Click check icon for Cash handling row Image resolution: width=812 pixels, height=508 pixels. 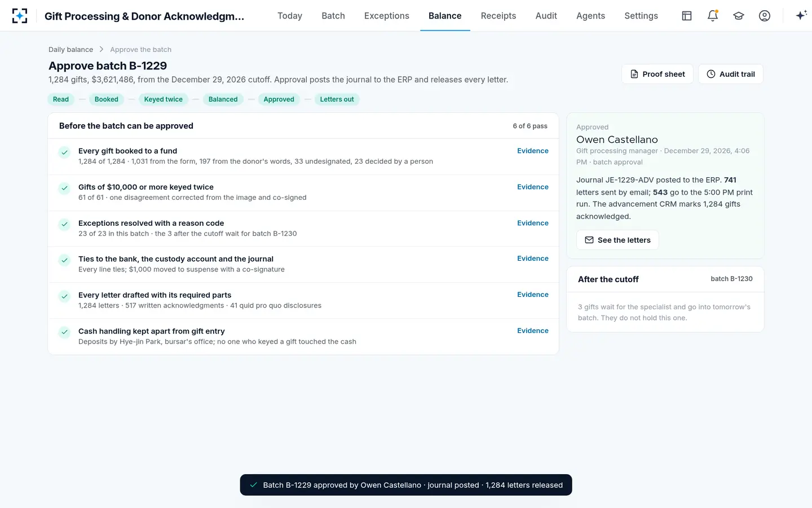[x=65, y=332]
